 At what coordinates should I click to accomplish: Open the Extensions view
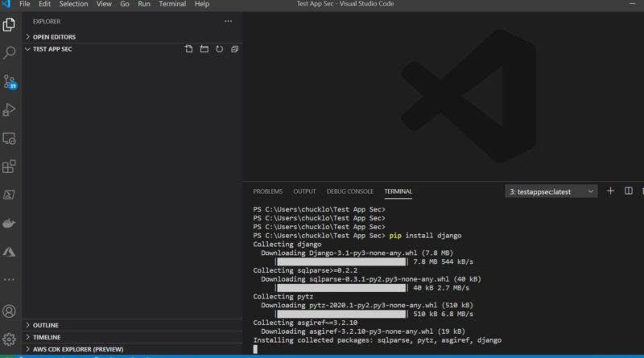pyautogui.click(x=9, y=167)
